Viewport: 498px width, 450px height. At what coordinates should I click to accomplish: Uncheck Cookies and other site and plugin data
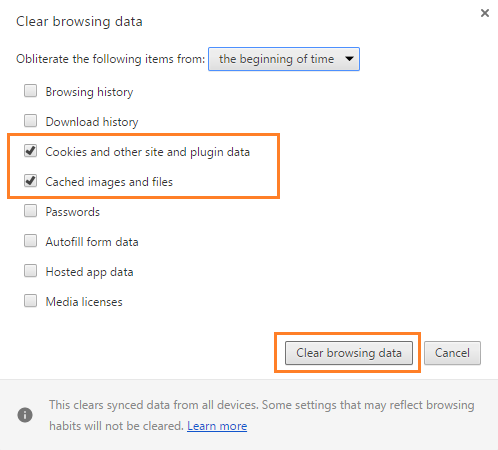tap(30, 151)
